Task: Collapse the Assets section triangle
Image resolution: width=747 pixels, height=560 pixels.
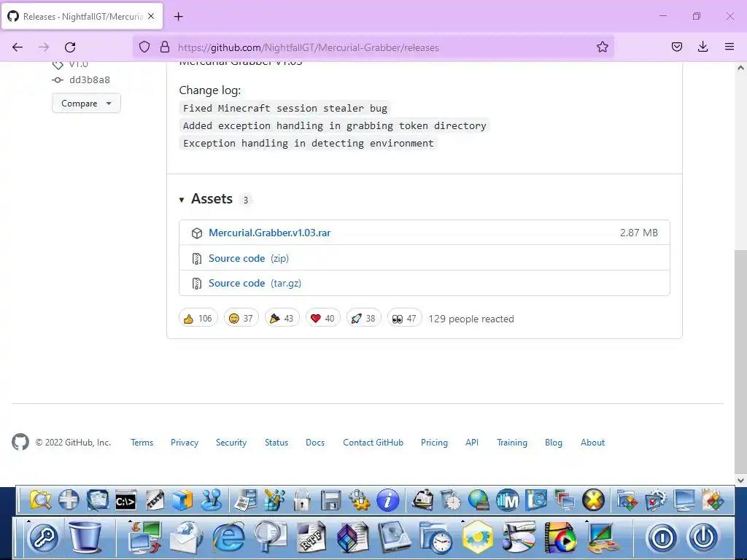Action: (182, 200)
